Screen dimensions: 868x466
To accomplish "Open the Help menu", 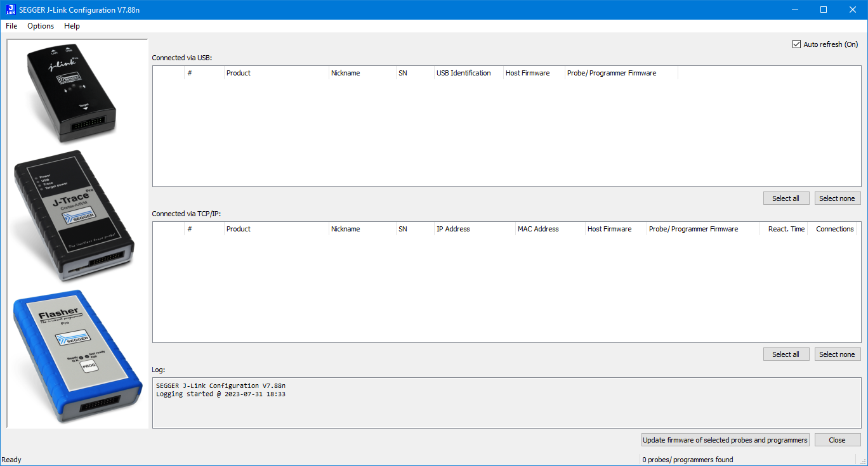I will click(x=72, y=26).
